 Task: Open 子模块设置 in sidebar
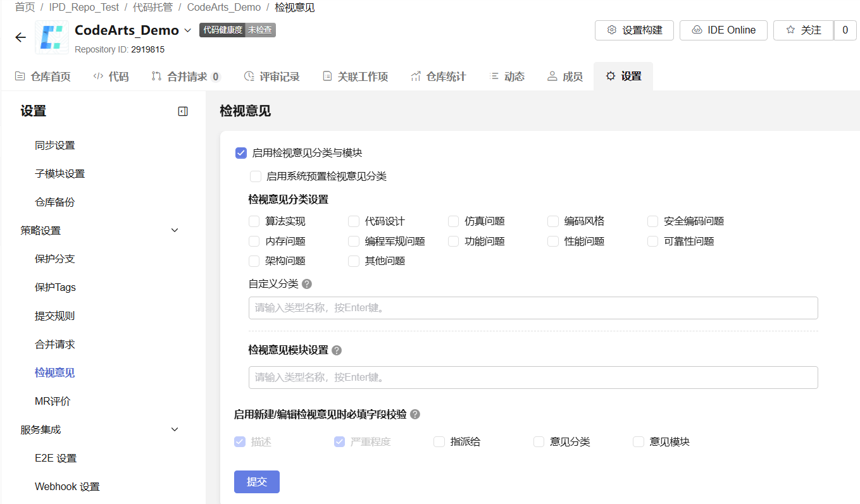pos(60,174)
